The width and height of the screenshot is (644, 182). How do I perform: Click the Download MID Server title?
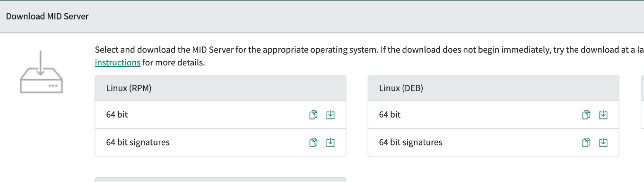tap(47, 17)
